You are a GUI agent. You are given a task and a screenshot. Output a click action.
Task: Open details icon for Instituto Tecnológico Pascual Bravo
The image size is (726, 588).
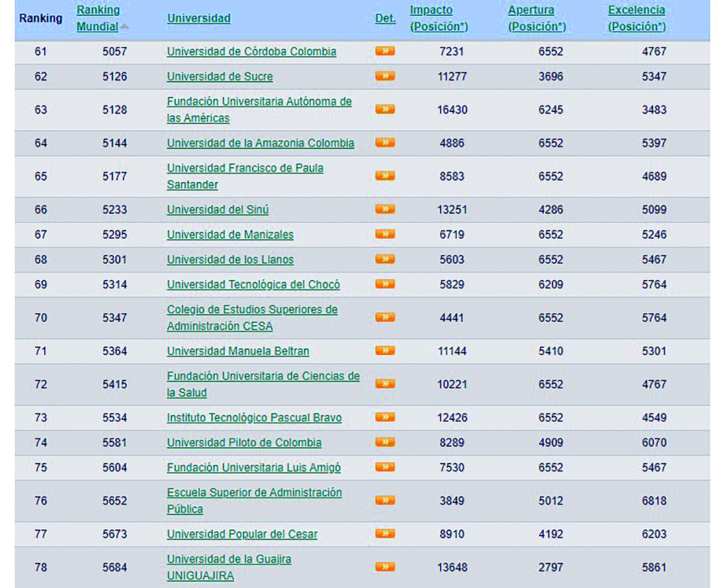(x=385, y=417)
